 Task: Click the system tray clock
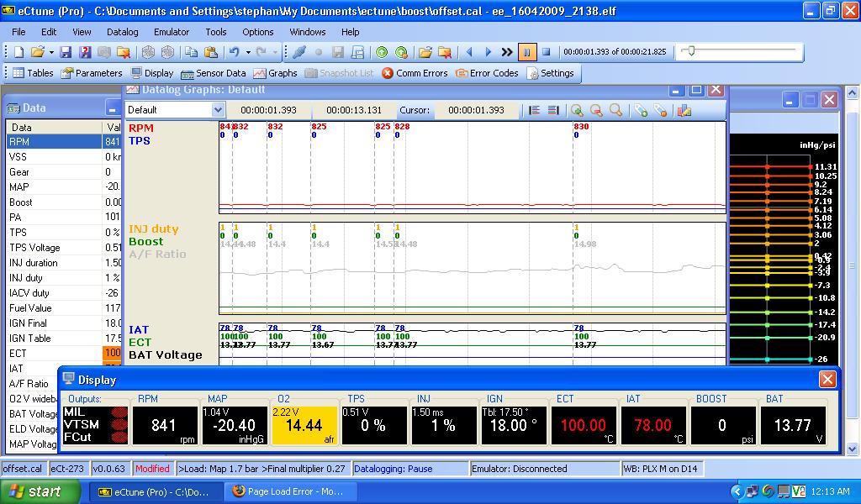coord(830,492)
